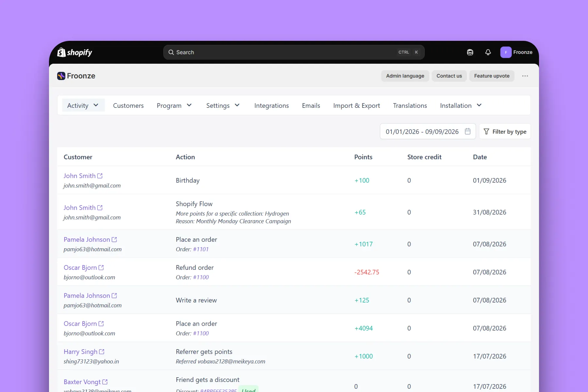Click the Feature upvote button

coord(492,76)
